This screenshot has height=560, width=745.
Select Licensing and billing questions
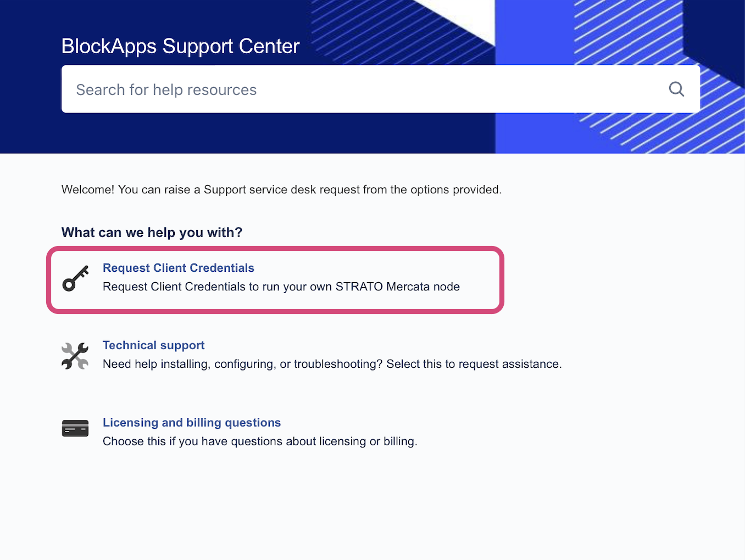(191, 423)
